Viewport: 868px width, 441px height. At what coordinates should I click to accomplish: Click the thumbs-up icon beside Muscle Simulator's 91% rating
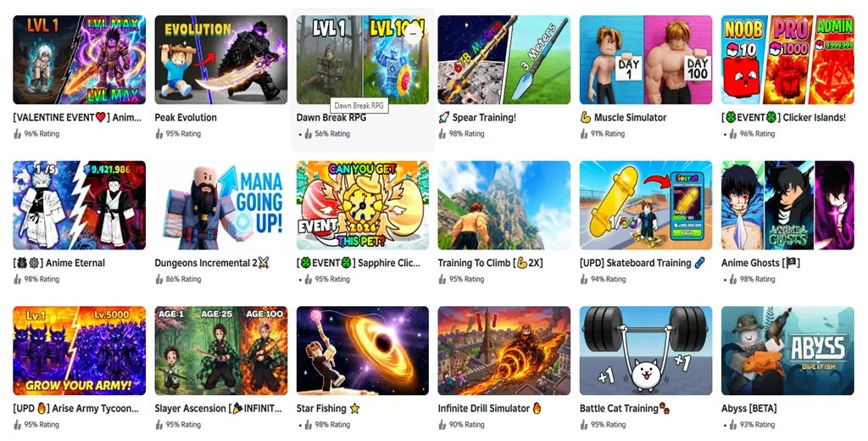(x=584, y=133)
